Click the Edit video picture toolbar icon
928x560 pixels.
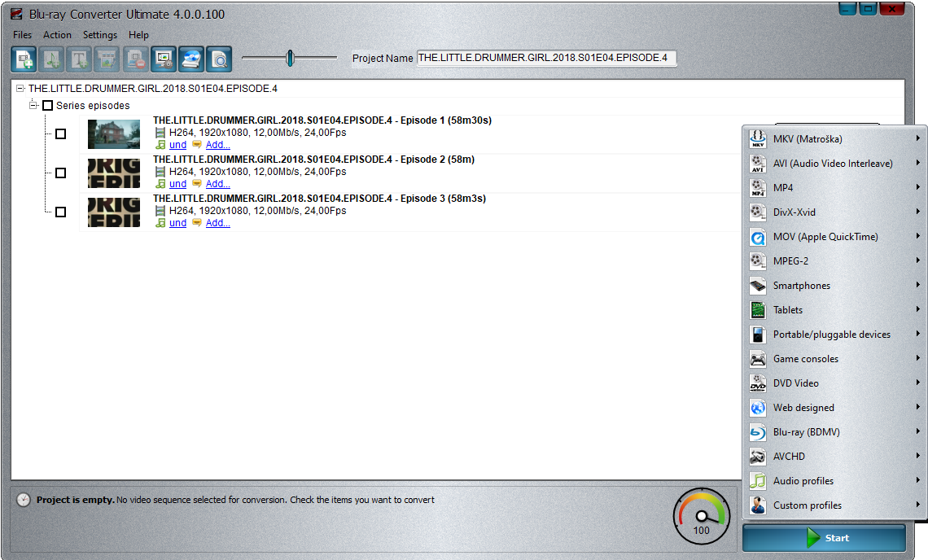(107, 59)
